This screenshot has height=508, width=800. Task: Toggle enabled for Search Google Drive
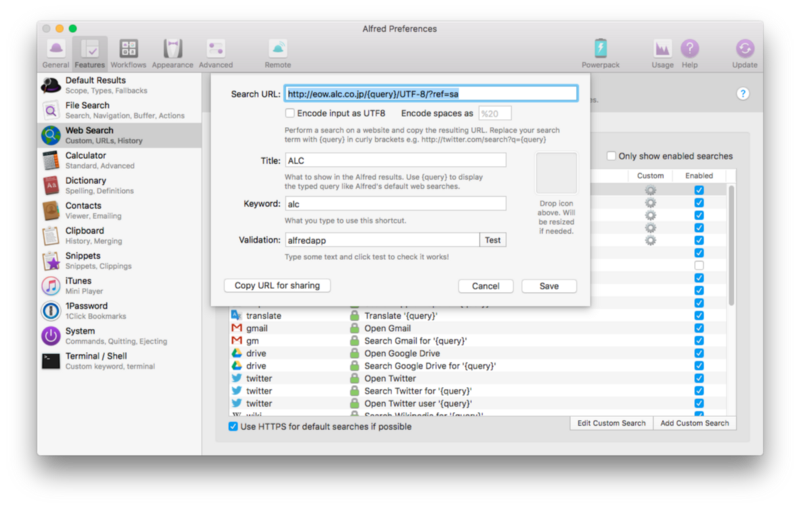tap(699, 366)
